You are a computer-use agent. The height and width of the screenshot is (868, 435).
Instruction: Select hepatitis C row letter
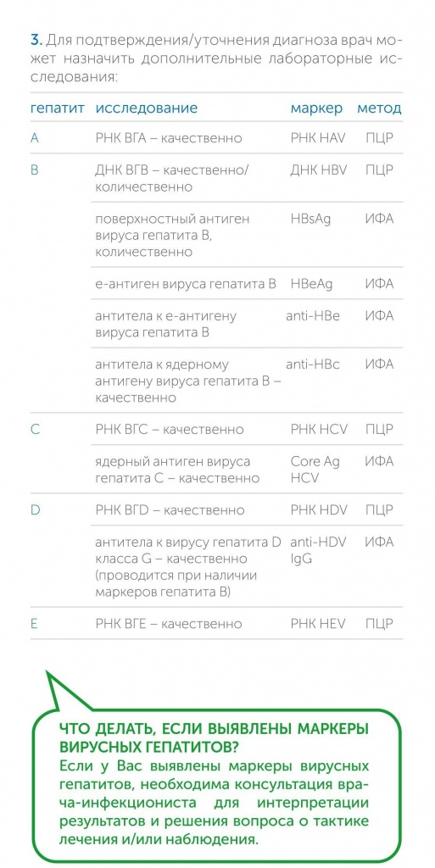(x=35, y=430)
